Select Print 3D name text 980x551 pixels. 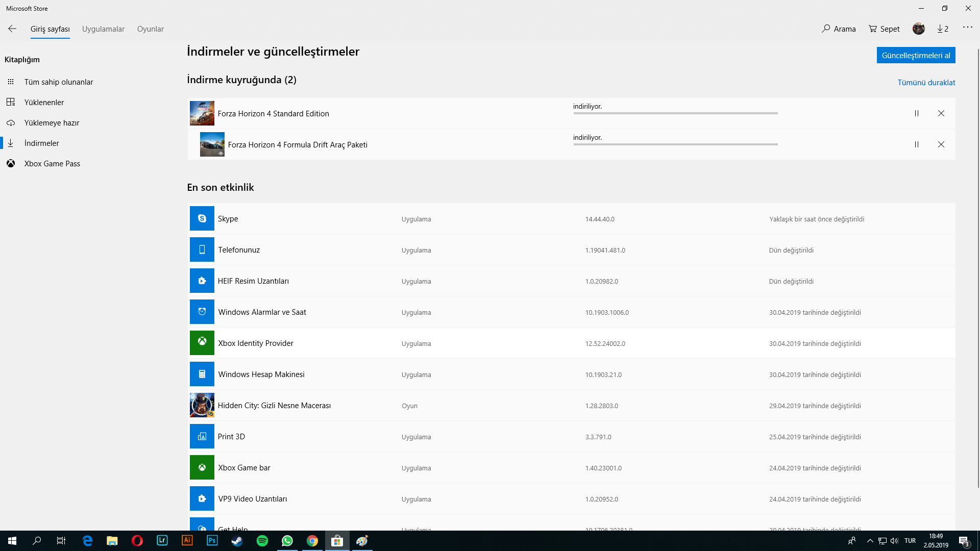coord(231,437)
